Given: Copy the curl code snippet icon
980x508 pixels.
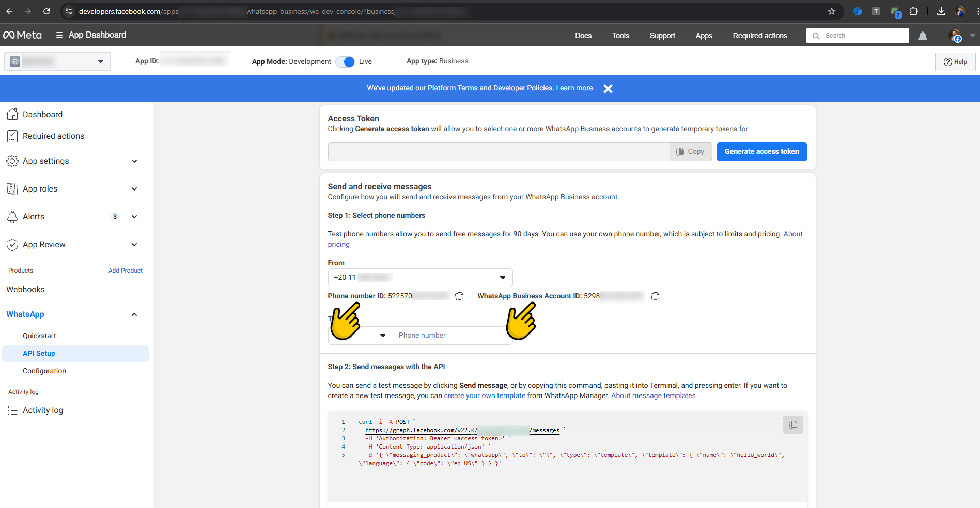Looking at the screenshot, I should click(793, 424).
